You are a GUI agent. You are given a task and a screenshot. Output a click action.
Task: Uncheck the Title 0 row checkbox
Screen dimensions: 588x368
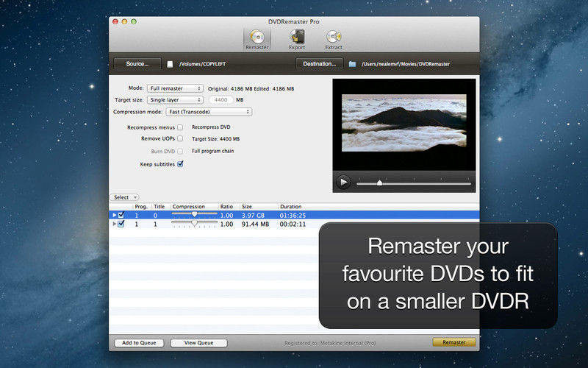[x=121, y=215]
